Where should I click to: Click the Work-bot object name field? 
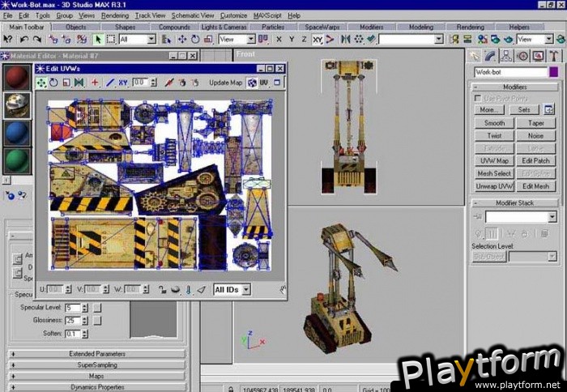click(x=510, y=72)
